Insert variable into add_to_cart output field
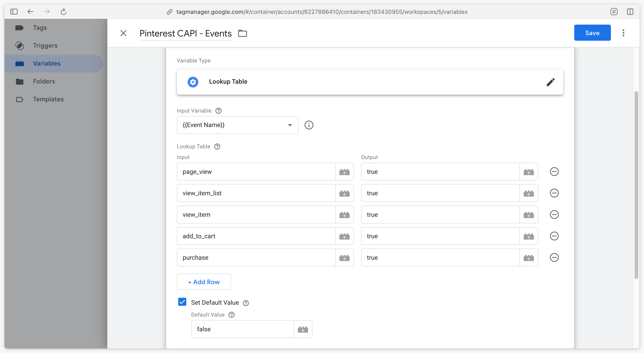This screenshot has width=644, height=353. pos(529,236)
